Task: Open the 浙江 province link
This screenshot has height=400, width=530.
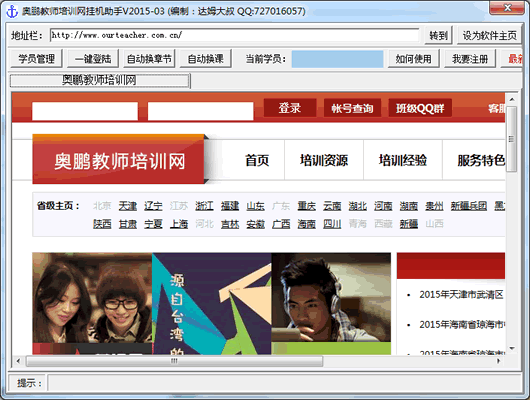Action: click(x=204, y=206)
